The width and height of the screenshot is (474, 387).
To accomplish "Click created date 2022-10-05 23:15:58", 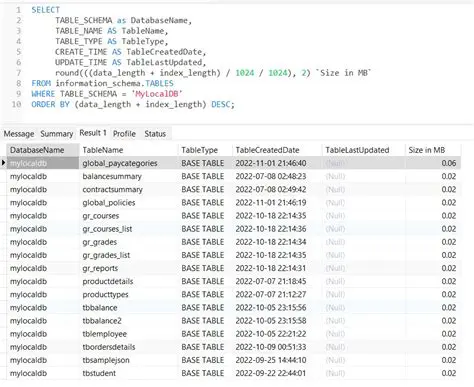I will point(271,321).
